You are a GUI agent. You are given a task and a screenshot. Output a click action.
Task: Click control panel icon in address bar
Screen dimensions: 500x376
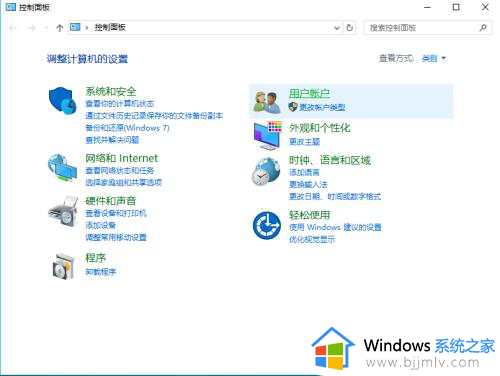pyautogui.click(x=75, y=27)
